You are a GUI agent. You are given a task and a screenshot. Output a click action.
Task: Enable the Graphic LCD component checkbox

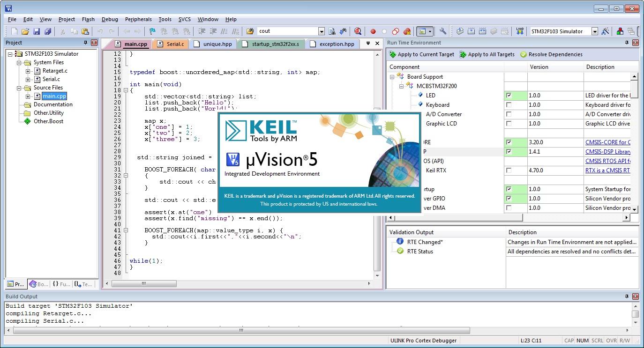pyautogui.click(x=509, y=124)
